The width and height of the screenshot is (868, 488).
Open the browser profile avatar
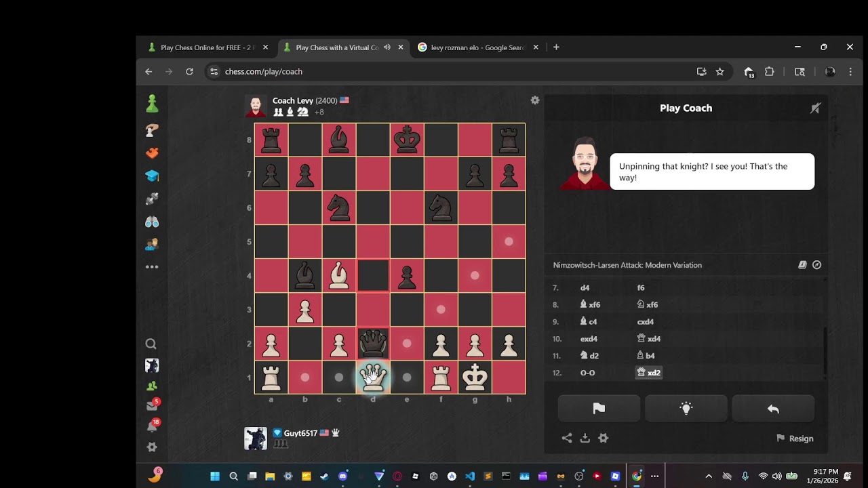pos(829,71)
